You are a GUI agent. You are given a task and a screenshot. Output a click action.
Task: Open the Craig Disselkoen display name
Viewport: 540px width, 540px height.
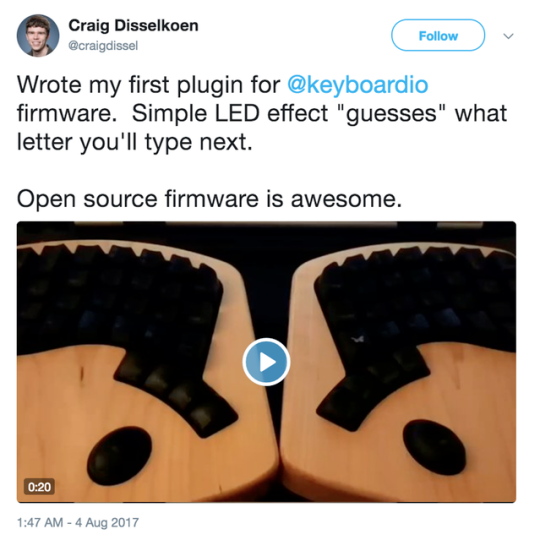click(x=133, y=25)
